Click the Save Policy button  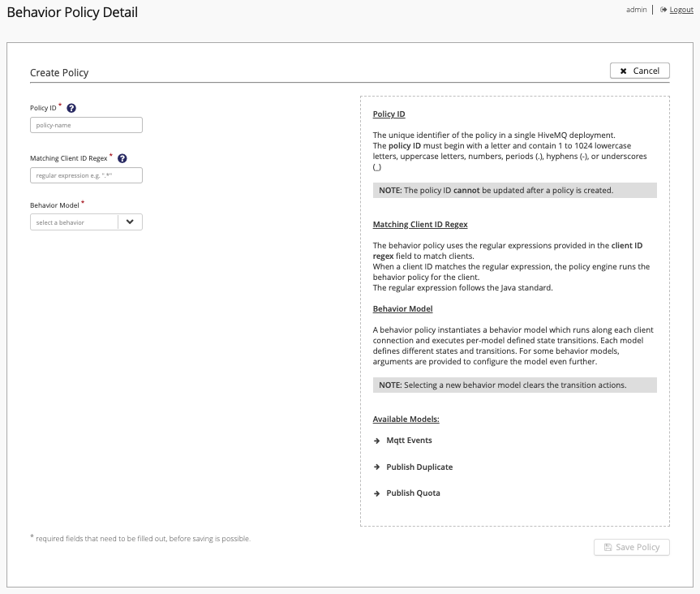(631, 547)
